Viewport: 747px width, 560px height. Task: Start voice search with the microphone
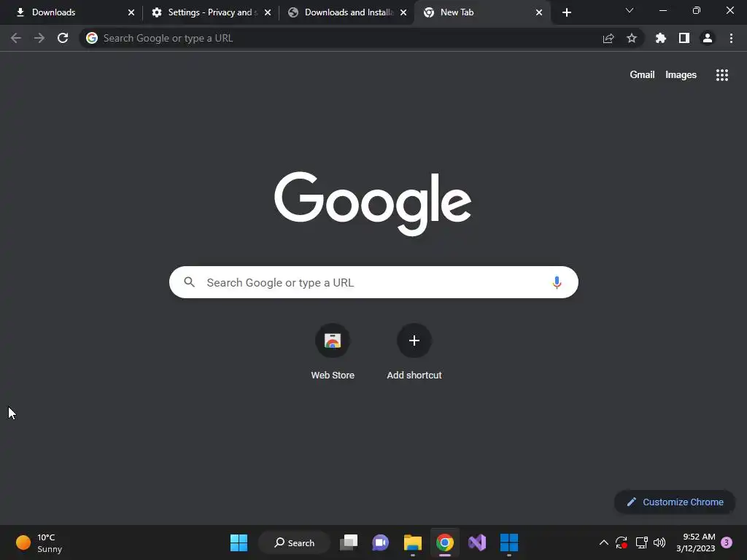tap(557, 282)
